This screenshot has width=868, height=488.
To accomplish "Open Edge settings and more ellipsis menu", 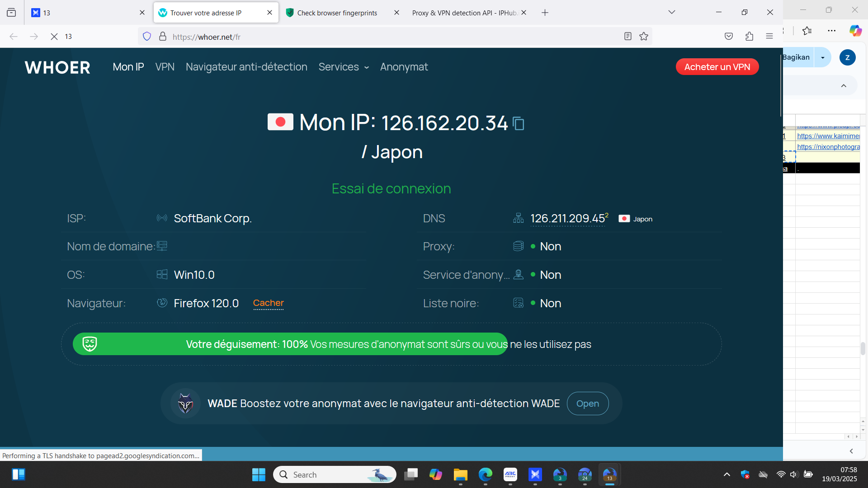I will click(x=832, y=31).
